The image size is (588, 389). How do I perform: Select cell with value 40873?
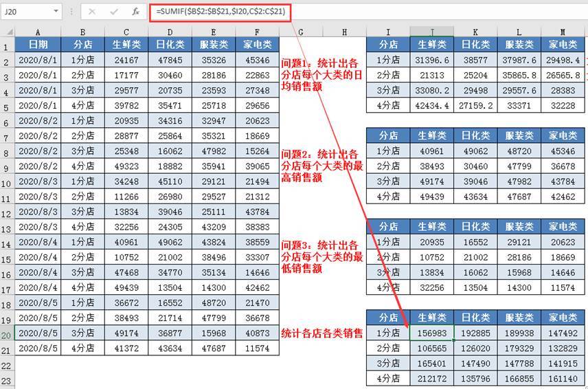[257, 333]
